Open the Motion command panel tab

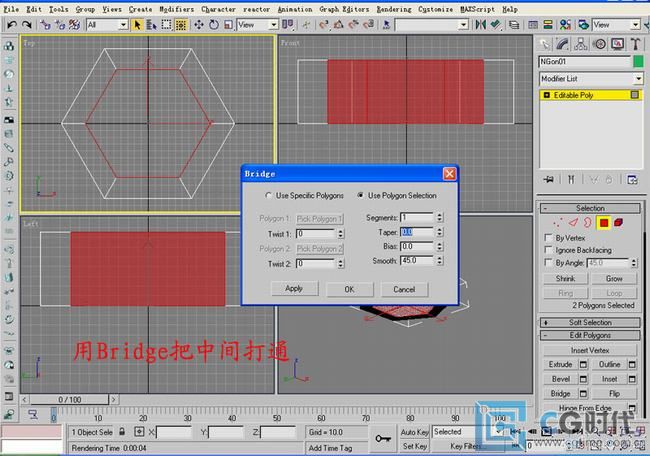[599, 44]
